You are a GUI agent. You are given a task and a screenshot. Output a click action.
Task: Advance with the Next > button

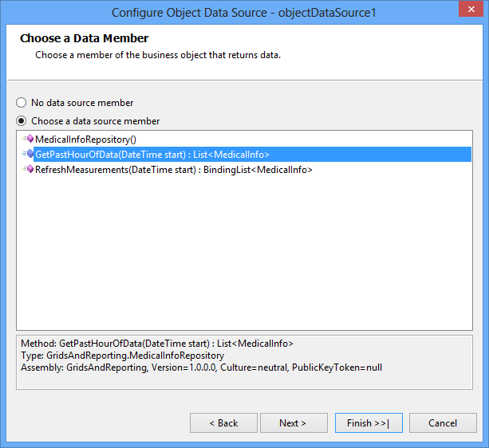294,423
